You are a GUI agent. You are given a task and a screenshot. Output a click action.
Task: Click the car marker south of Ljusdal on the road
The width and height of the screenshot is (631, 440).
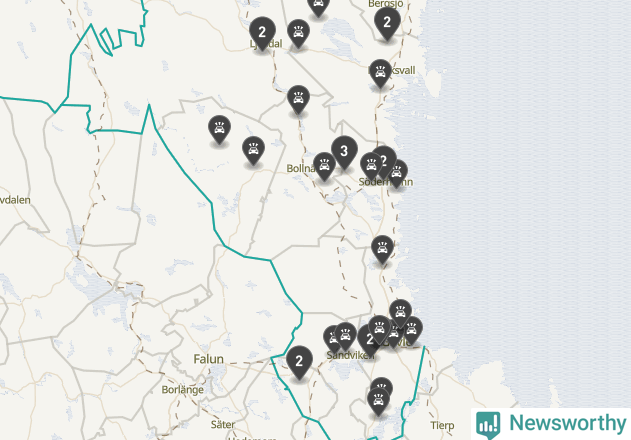coord(298,99)
